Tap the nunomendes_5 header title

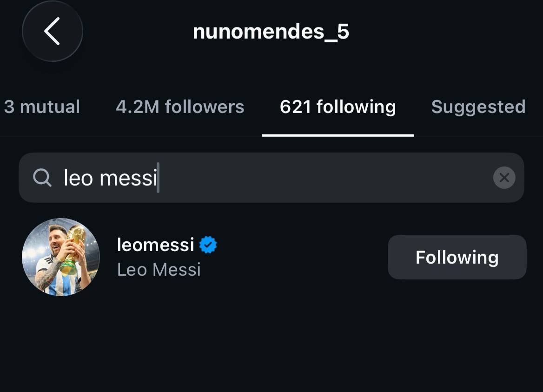coord(271,32)
